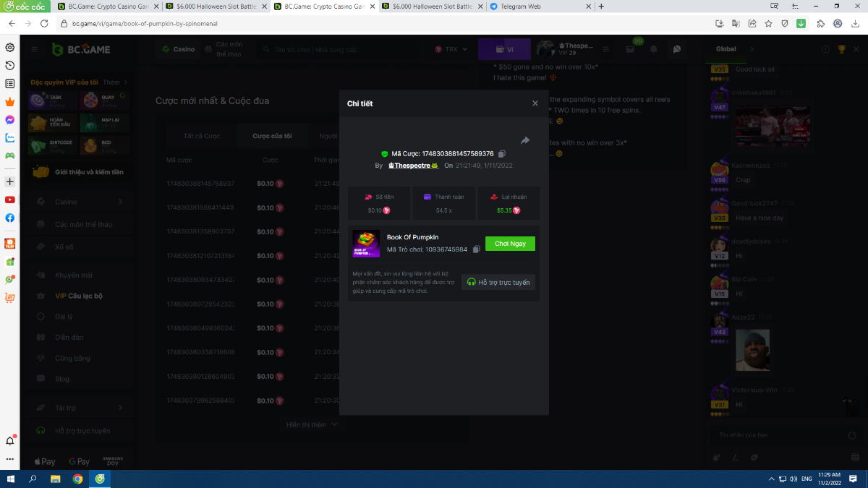Switch to the Telegram Web tab
The width and height of the screenshot is (868, 488).
539,7
